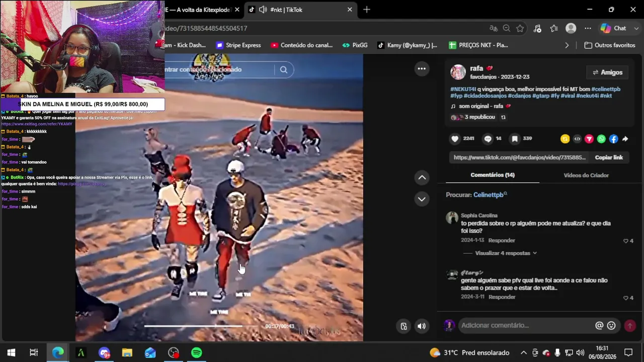The width and height of the screenshot is (644, 362).
Task: Expand Visualizar 4 respostas
Action: [x=506, y=253]
